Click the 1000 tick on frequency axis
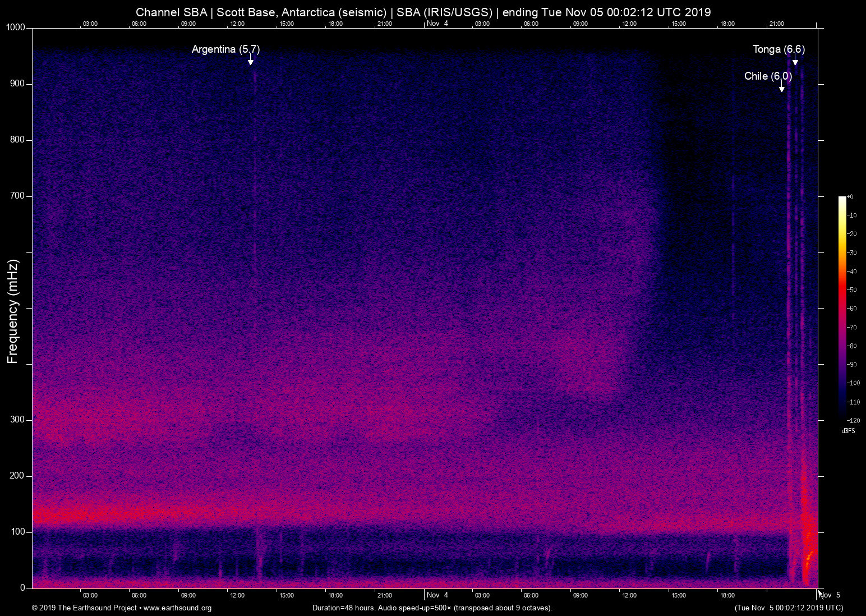Image resolution: width=866 pixels, height=616 pixels. click(x=15, y=27)
